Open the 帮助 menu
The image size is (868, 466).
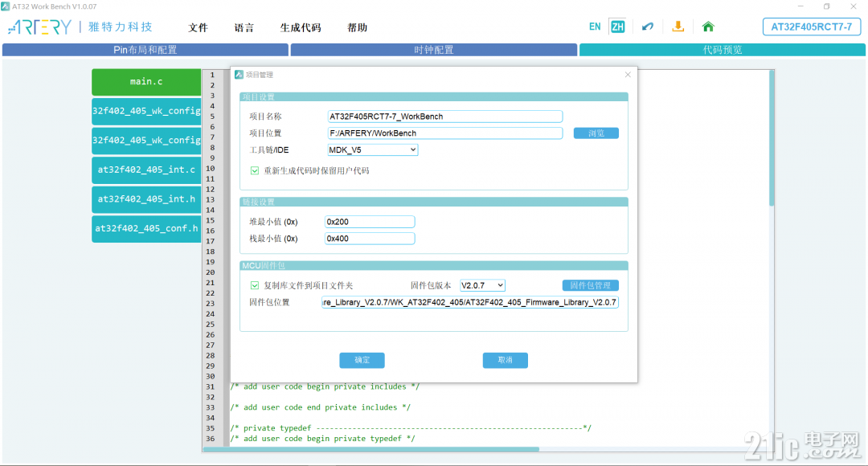(357, 27)
